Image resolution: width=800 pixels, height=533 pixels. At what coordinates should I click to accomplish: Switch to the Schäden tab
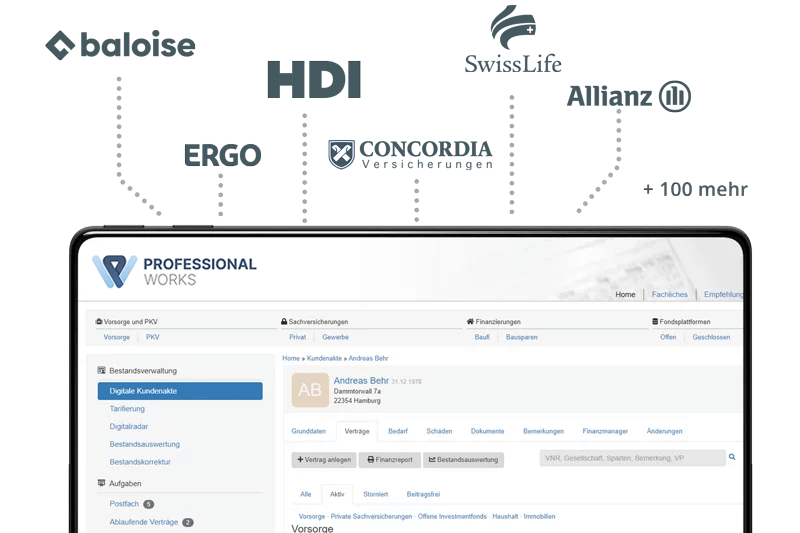[x=439, y=432]
